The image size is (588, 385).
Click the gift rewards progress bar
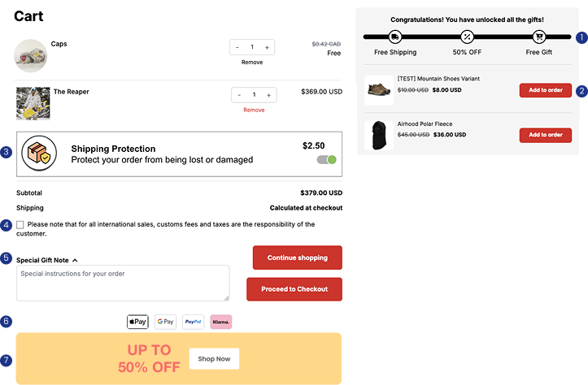(467, 37)
